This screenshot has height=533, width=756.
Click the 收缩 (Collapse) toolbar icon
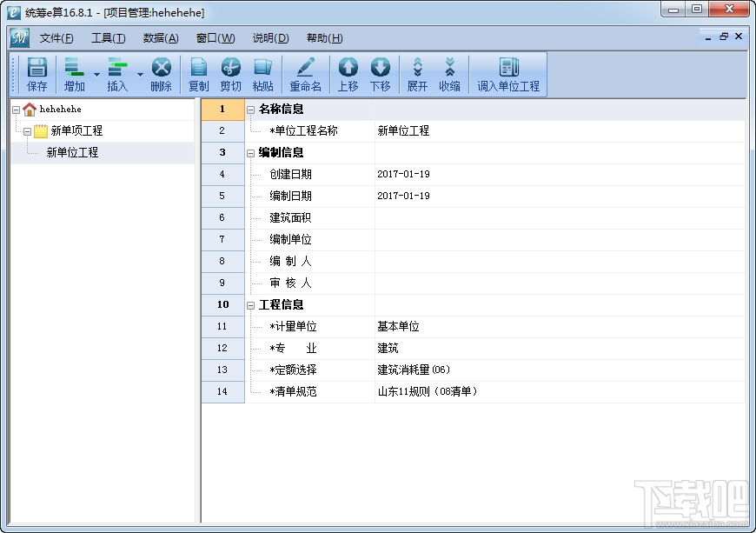(x=450, y=68)
